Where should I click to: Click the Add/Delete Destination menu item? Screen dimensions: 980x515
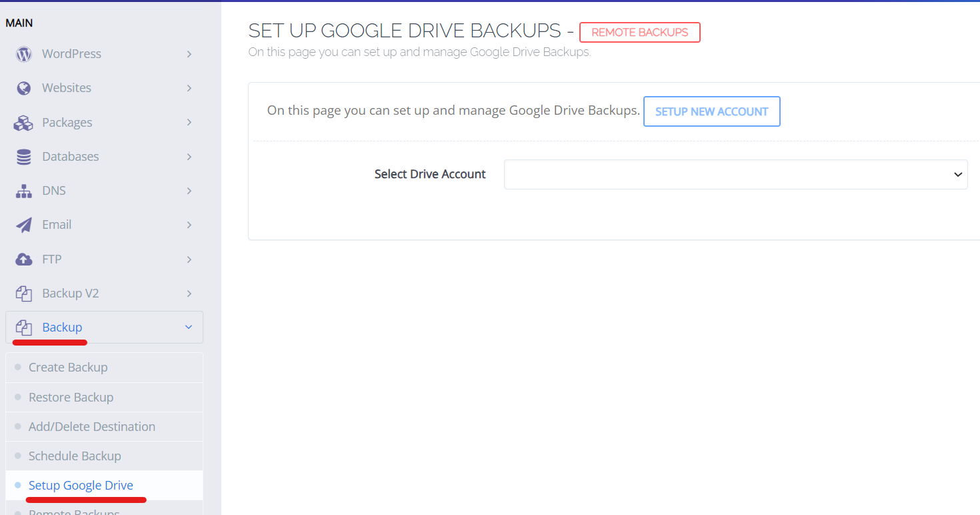pyautogui.click(x=92, y=426)
